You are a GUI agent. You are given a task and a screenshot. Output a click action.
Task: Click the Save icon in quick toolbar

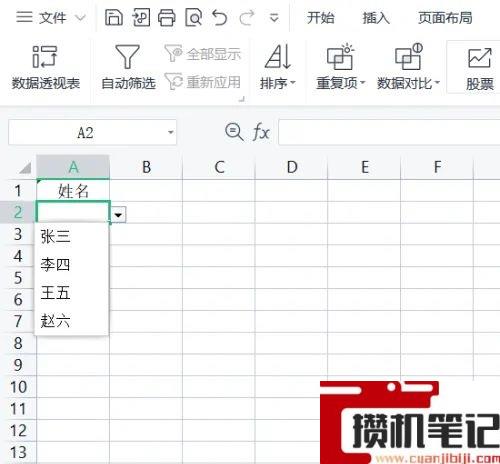pos(114,17)
